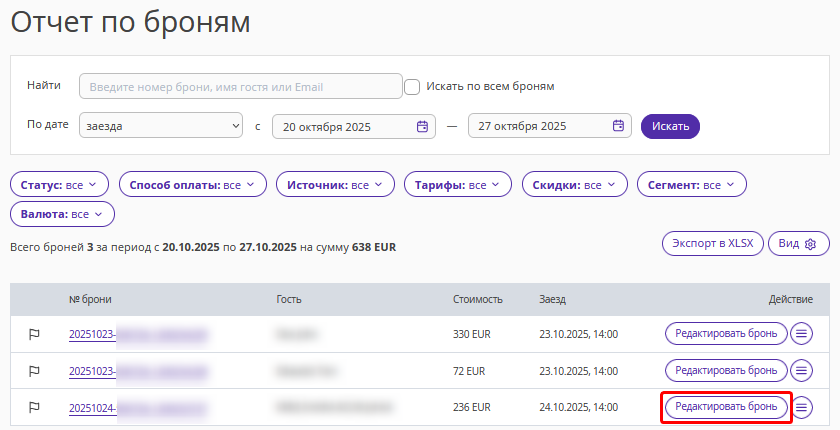The image size is (840, 430).
Task: Open the actions menu for the 236 EUR booking
Action: pyautogui.click(x=801, y=407)
